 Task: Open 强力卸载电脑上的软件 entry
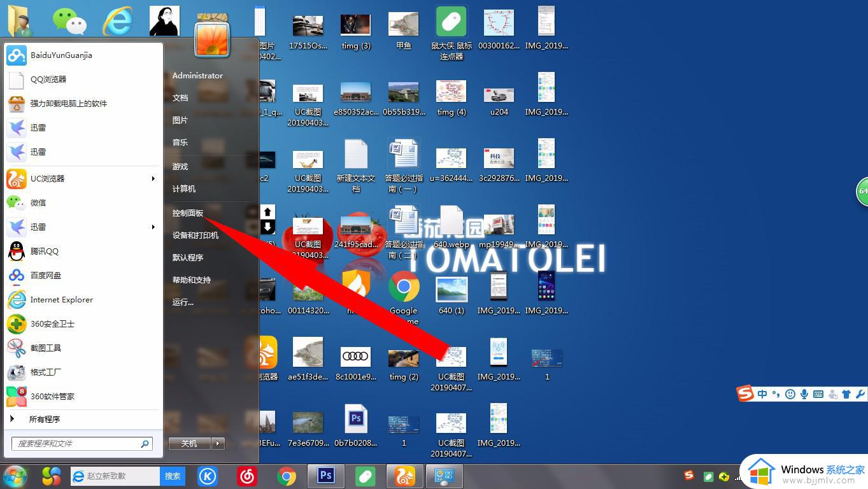[x=83, y=104]
